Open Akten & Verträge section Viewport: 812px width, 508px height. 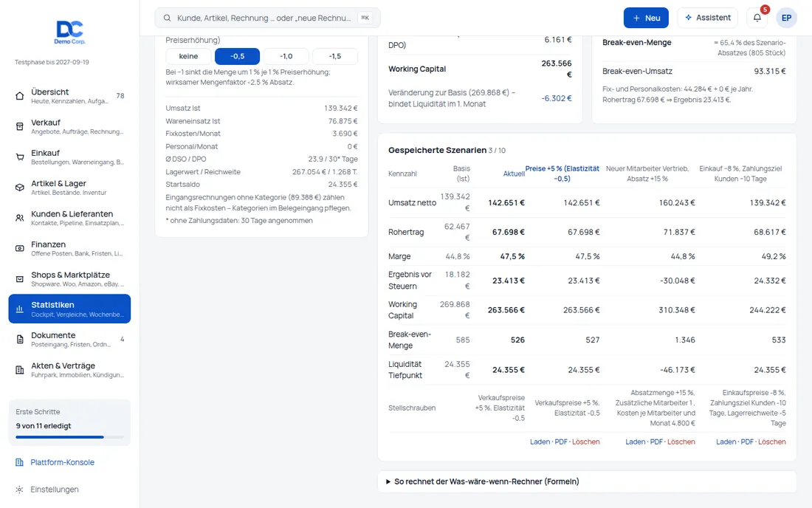click(69, 370)
